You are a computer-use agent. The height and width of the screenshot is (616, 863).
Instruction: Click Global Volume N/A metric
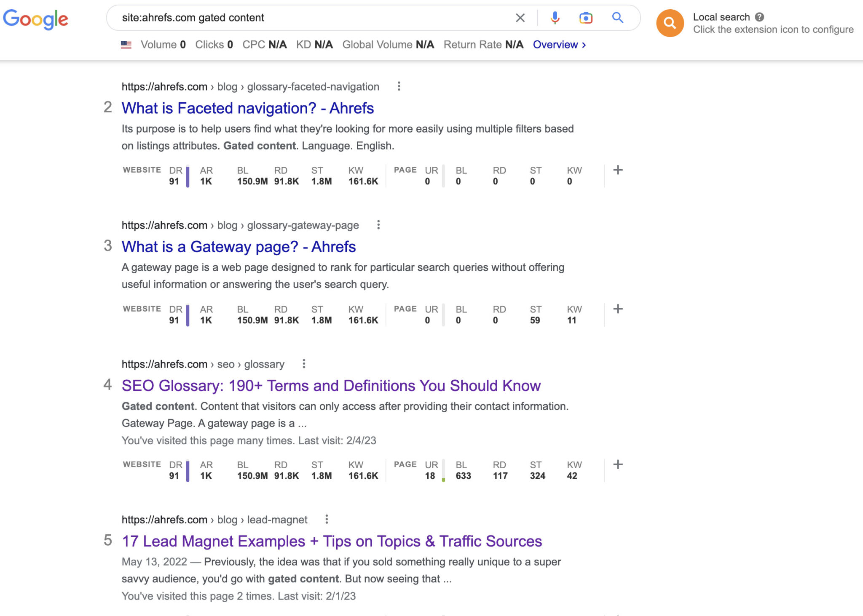click(388, 45)
